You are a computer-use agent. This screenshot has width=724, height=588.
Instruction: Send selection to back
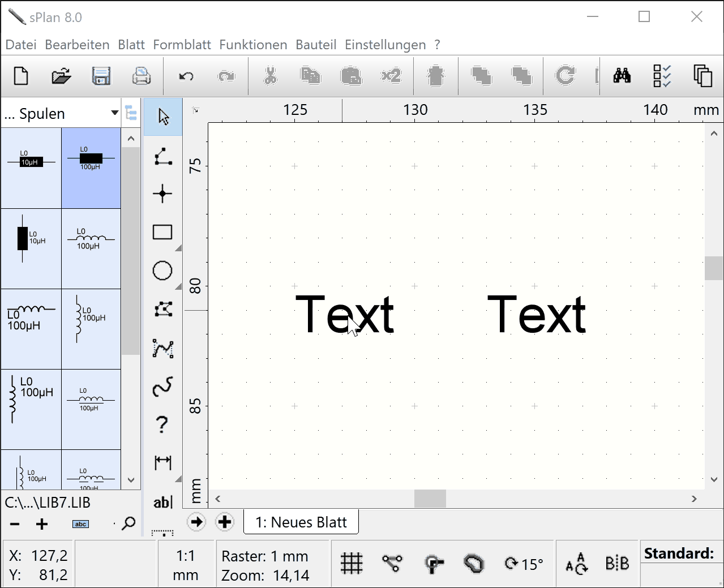click(521, 76)
